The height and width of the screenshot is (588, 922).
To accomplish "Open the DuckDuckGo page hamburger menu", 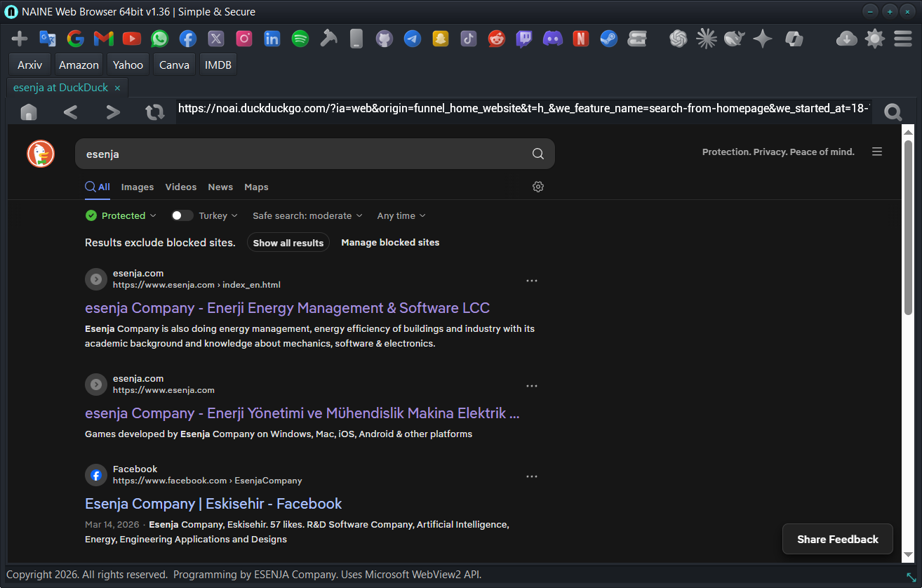I will [x=877, y=152].
